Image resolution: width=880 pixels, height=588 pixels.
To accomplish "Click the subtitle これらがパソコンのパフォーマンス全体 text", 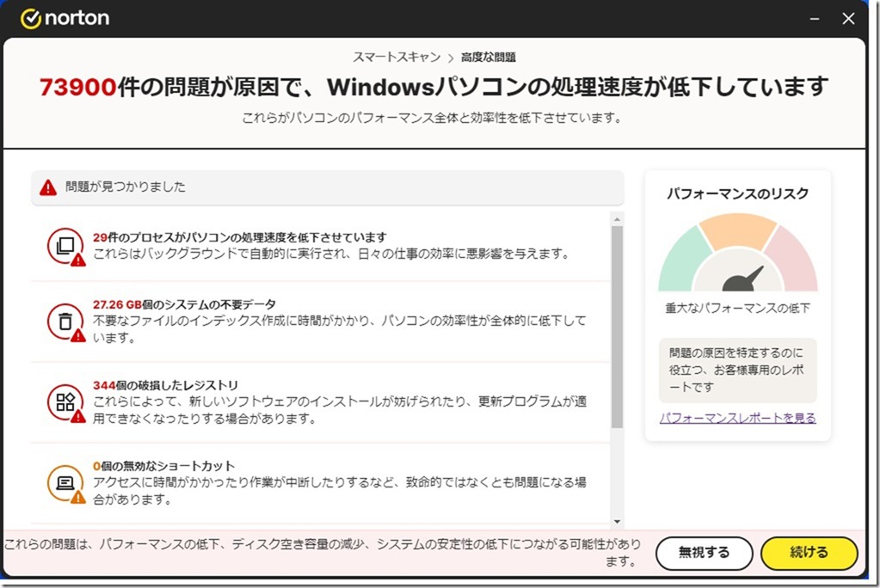I will [x=432, y=119].
